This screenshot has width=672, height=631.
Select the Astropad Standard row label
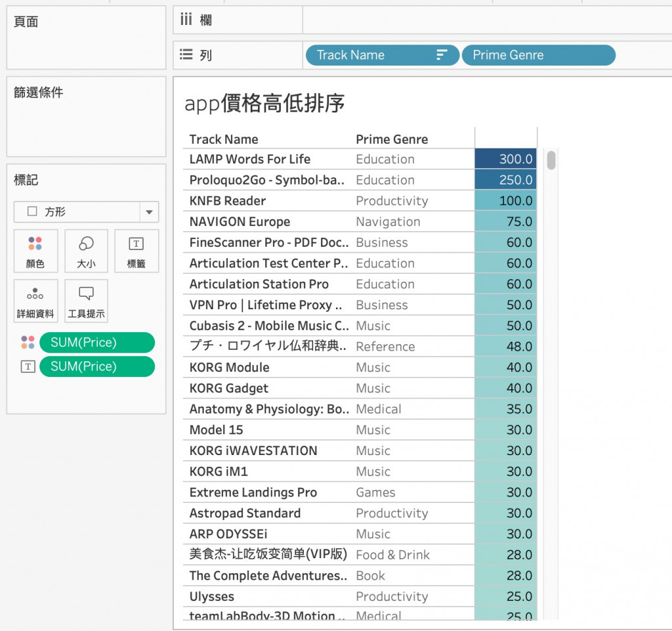[x=245, y=513]
